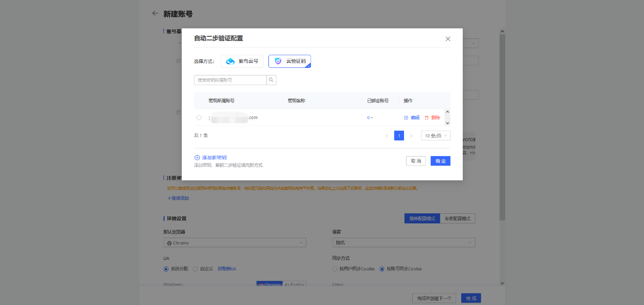Open the 10 条/页 page size dropdown
The width and height of the screenshot is (644, 305).
435,135
